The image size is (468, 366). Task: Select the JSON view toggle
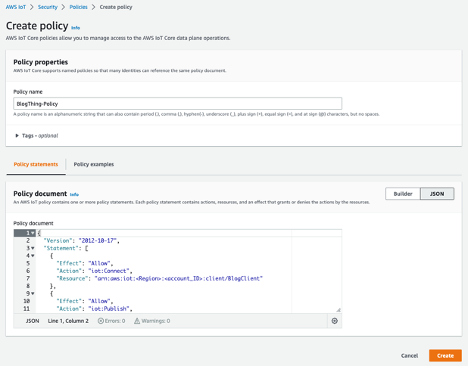[437, 194]
